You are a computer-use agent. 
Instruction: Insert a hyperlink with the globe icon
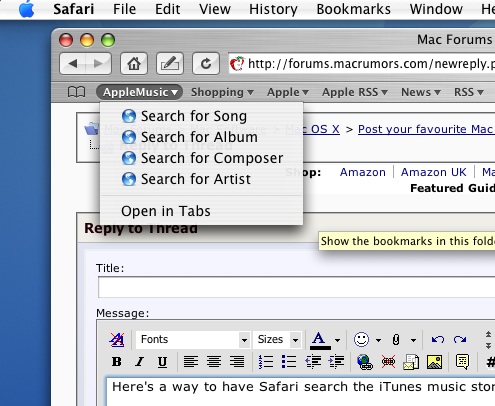365,362
